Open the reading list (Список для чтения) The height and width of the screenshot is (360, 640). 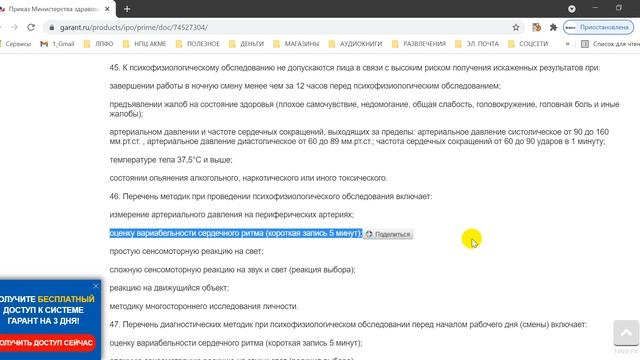(610, 44)
